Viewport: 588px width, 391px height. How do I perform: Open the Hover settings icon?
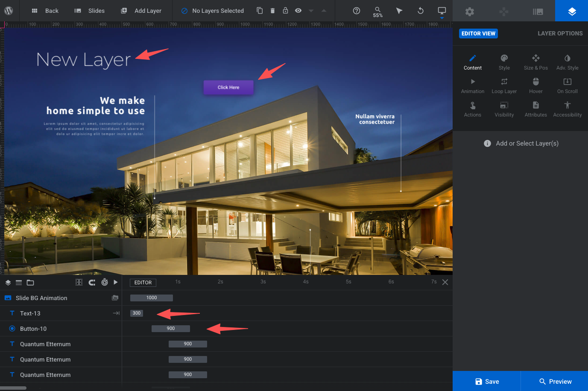(x=535, y=85)
